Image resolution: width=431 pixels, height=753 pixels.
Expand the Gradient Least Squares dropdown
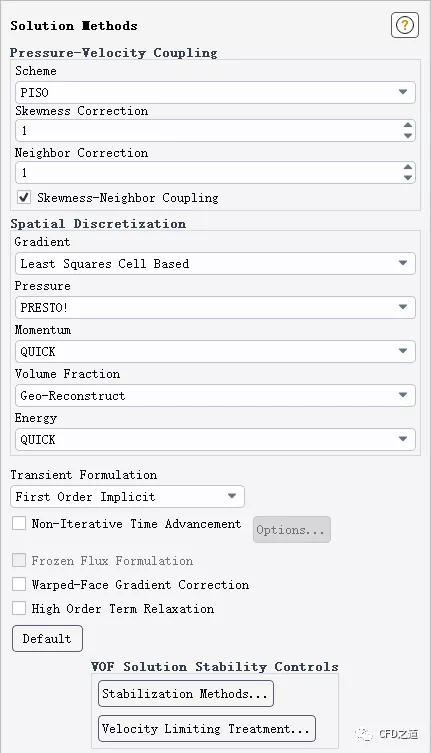(x=215, y=263)
